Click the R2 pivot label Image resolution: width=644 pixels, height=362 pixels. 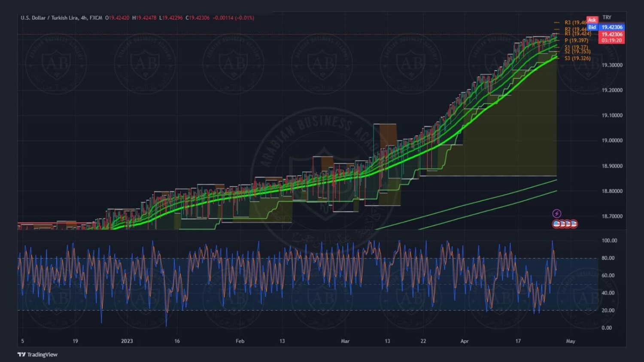click(575, 29)
